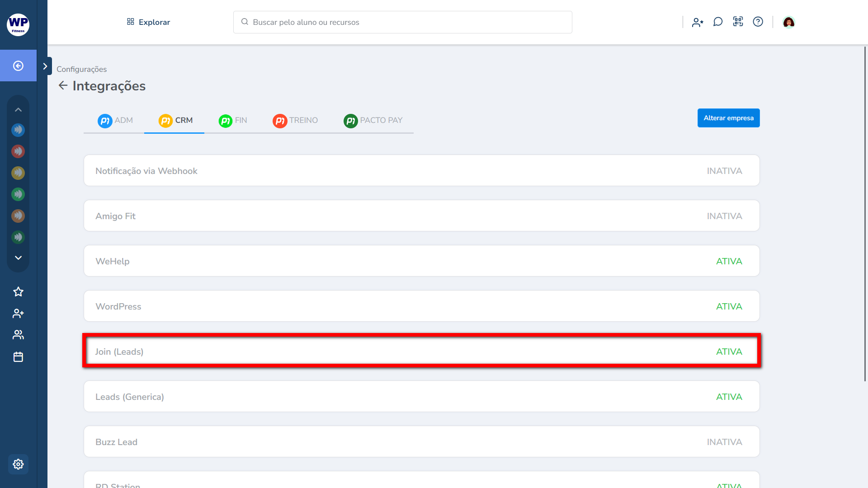
Task: Switch to the ADM tab
Action: (x=115, y=121)
